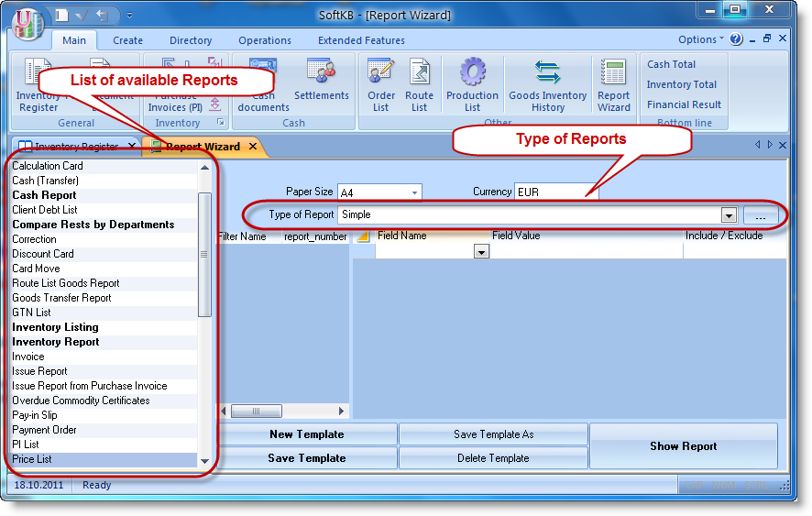The image size is (812, 516).
Task: Open Cash documents in ribbon
Action: coord(263,85)
